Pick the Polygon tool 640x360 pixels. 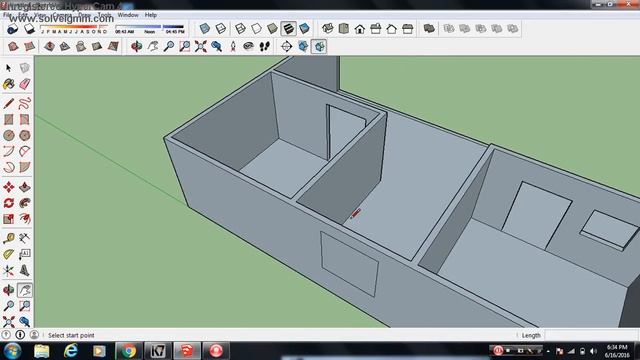(24, 136)
